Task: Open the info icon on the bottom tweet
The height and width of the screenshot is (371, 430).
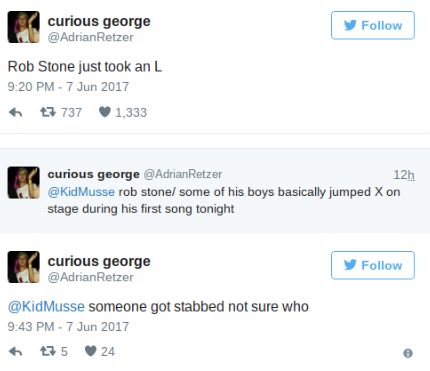Action: (x=408, y=353)
